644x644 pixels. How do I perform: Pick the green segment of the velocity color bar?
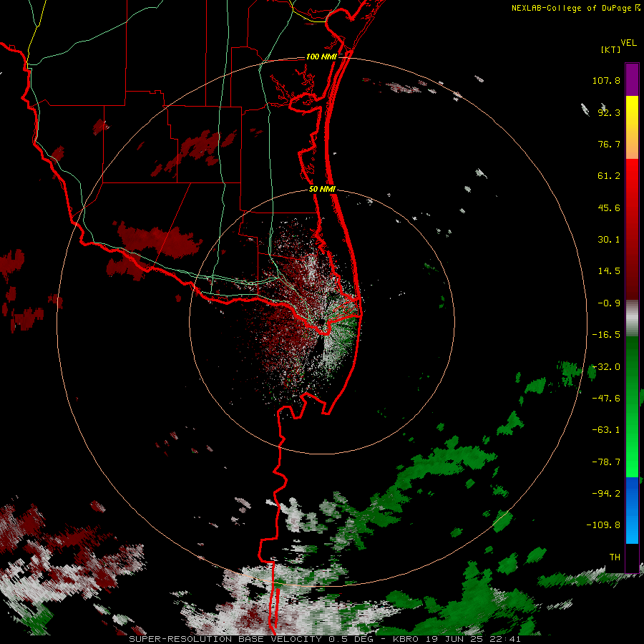pyautogui.click(x=632, y=406)
